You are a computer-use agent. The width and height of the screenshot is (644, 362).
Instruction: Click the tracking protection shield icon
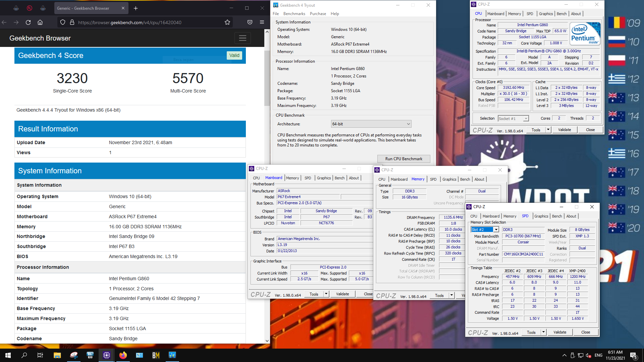pos(63,22)
